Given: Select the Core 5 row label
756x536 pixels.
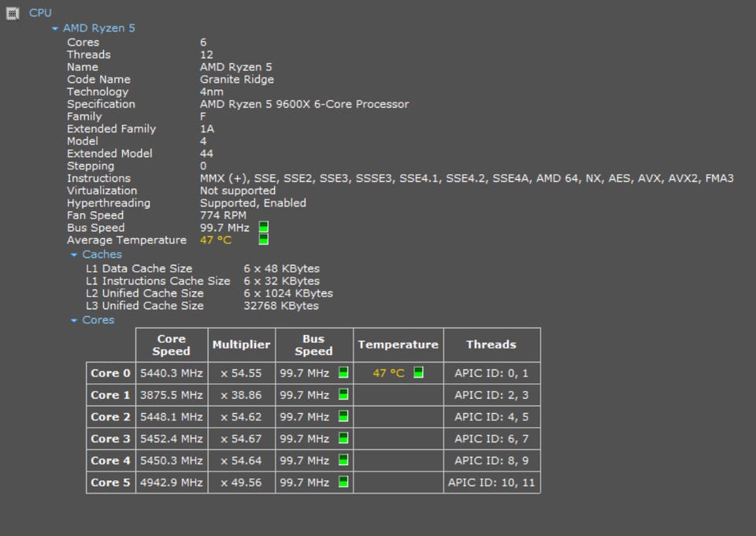Looking at the screenshot, I should 110,482.
